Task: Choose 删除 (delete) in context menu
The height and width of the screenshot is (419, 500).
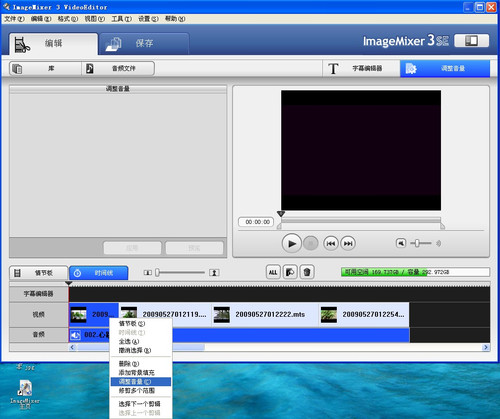Action: (x=140, y=364)
